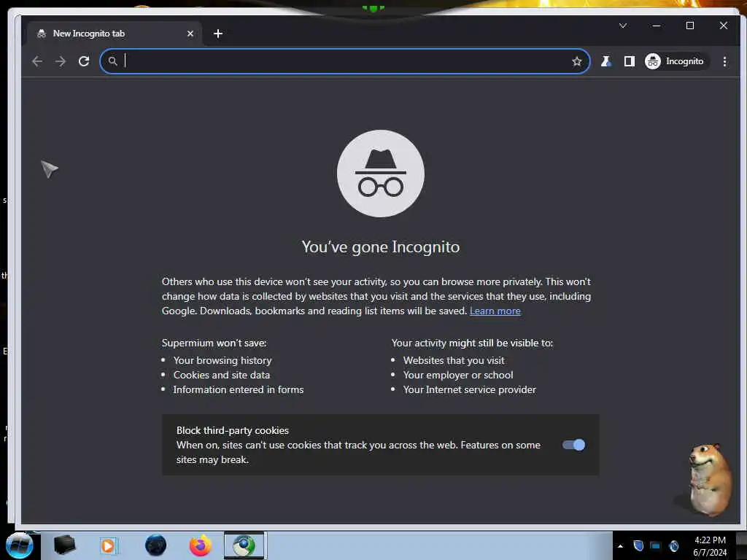
Task: Minimize the Supermium window
Action: pos(657,26)
